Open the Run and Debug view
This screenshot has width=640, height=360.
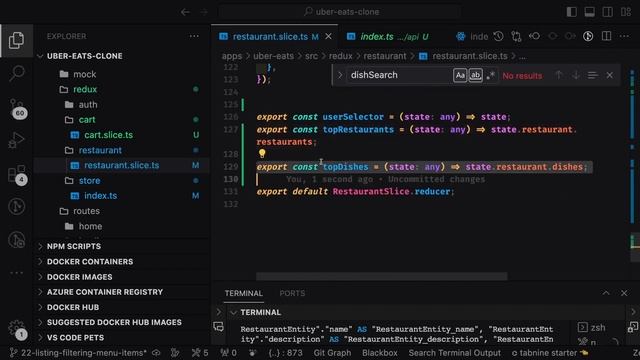17,140
